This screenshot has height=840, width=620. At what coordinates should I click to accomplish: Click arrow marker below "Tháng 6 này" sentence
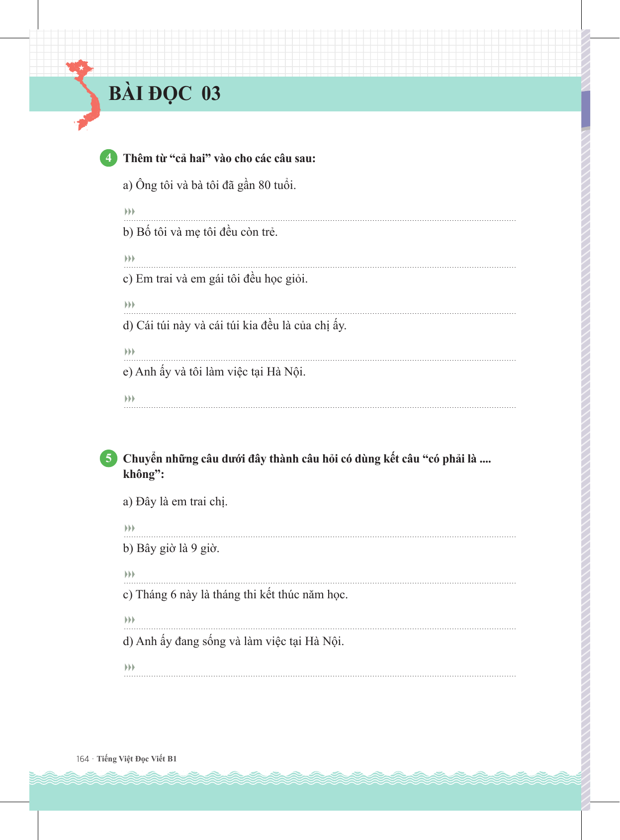[130, 620]
